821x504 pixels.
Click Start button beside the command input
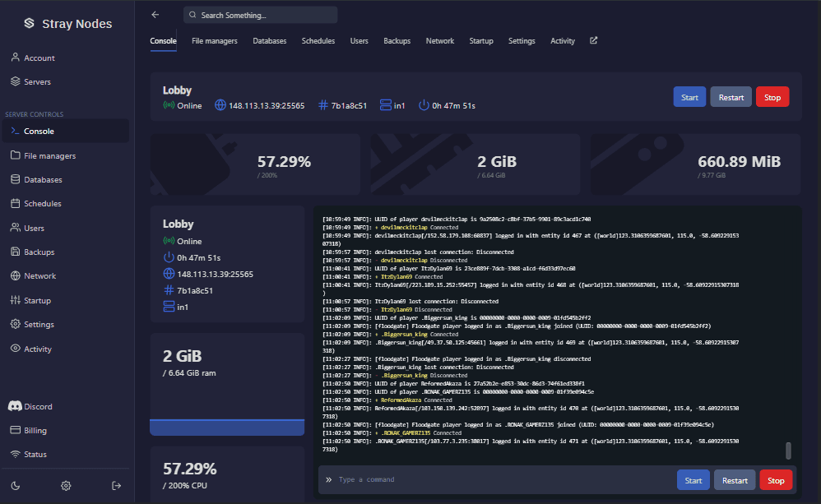pyautogui.click(x=693, y=480)
